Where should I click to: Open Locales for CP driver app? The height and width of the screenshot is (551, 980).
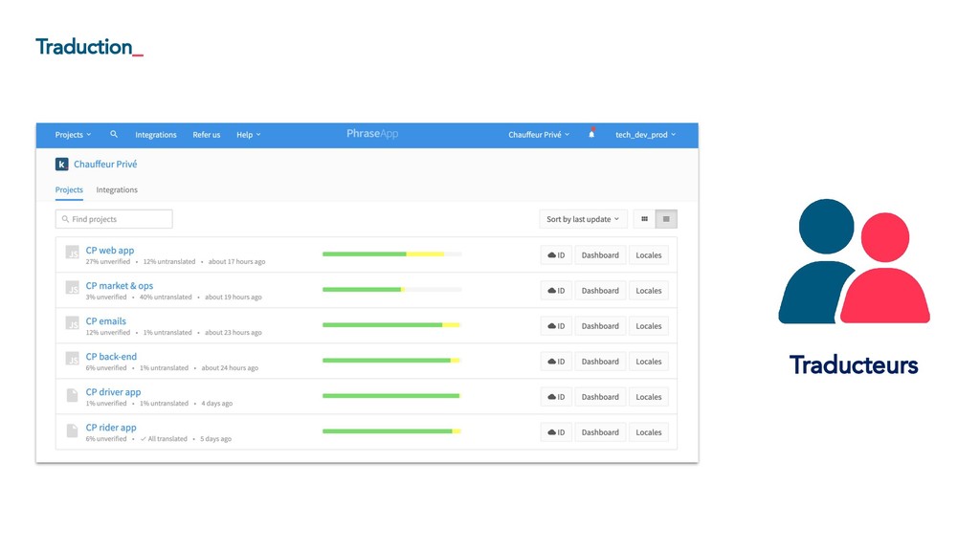coord(649,397)
